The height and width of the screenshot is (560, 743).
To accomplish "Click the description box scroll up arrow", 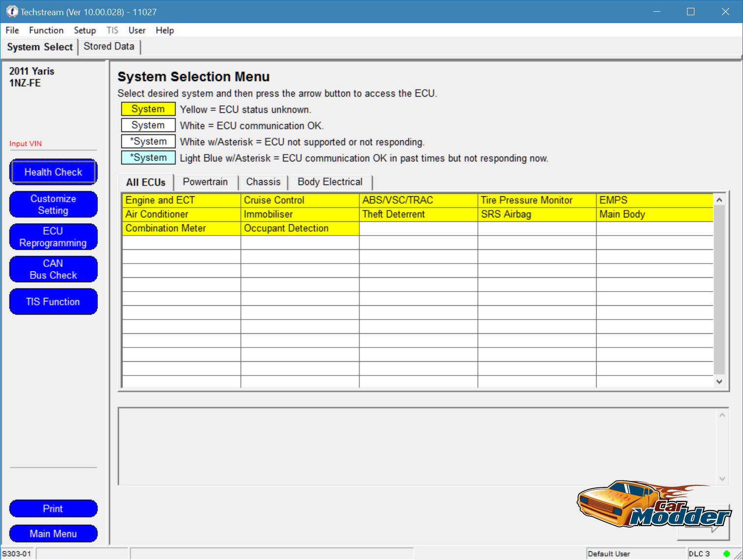I will pyautogui.click(x=722, y=415).
